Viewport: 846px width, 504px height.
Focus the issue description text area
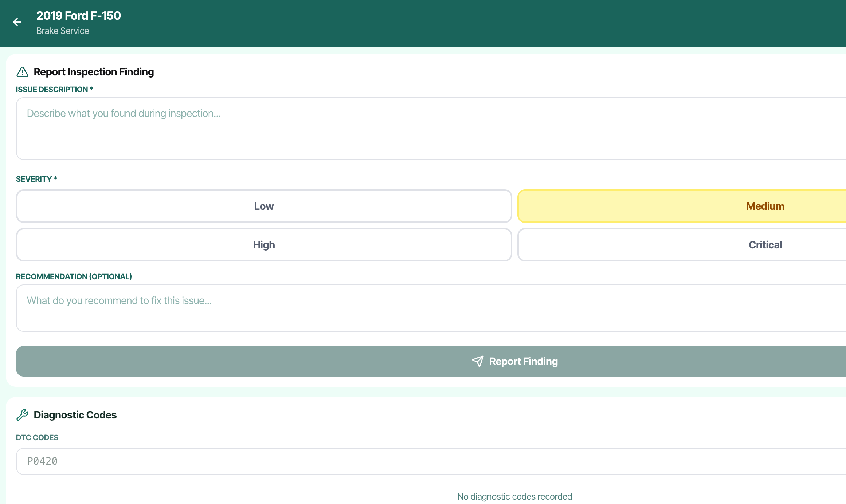pos(430,128)
